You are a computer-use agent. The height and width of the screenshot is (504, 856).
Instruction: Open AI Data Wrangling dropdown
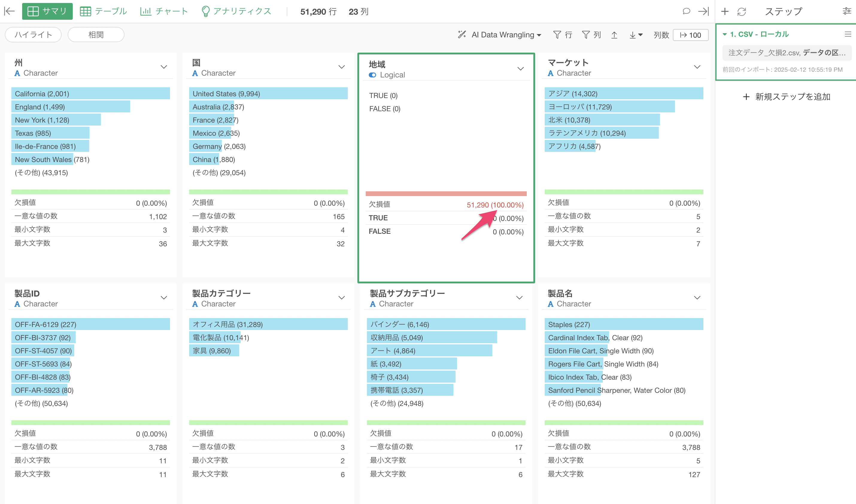(x=500, y=35)
